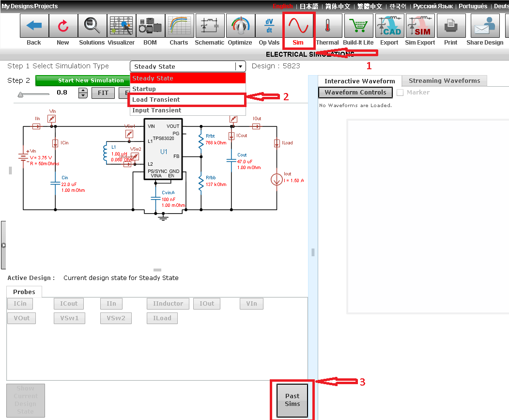The width and height of the screenshot is (509, 420).
Task: Click the ILoad current probe on schematic
Action: tap(277, 143)
